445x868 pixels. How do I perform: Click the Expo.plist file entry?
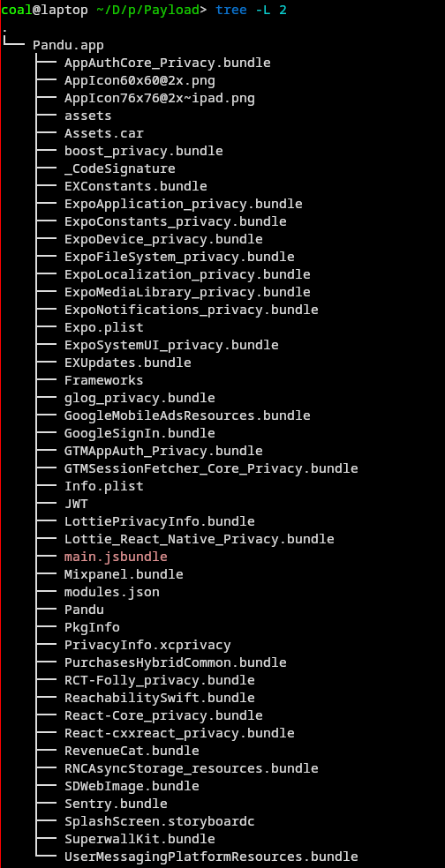pyautogui.click(x=103, y=327)
